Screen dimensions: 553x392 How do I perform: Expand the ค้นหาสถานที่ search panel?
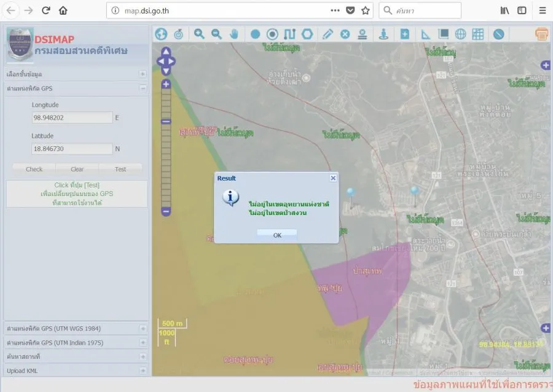click(x=143, y=357)
